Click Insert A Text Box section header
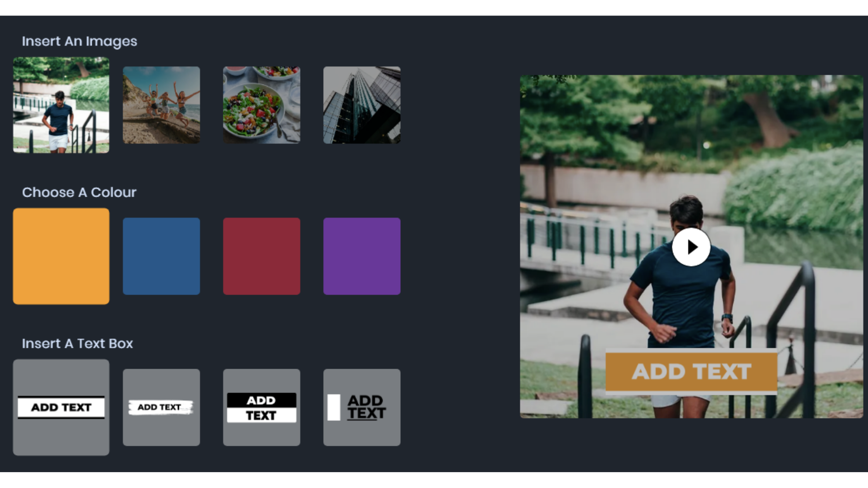868x488 pixels. coord(77,343)
